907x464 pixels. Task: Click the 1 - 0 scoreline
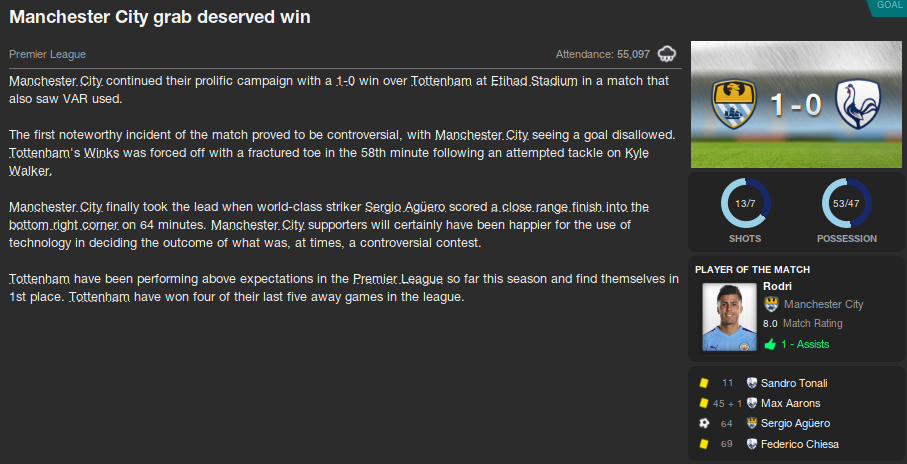[x=797, y=105]
